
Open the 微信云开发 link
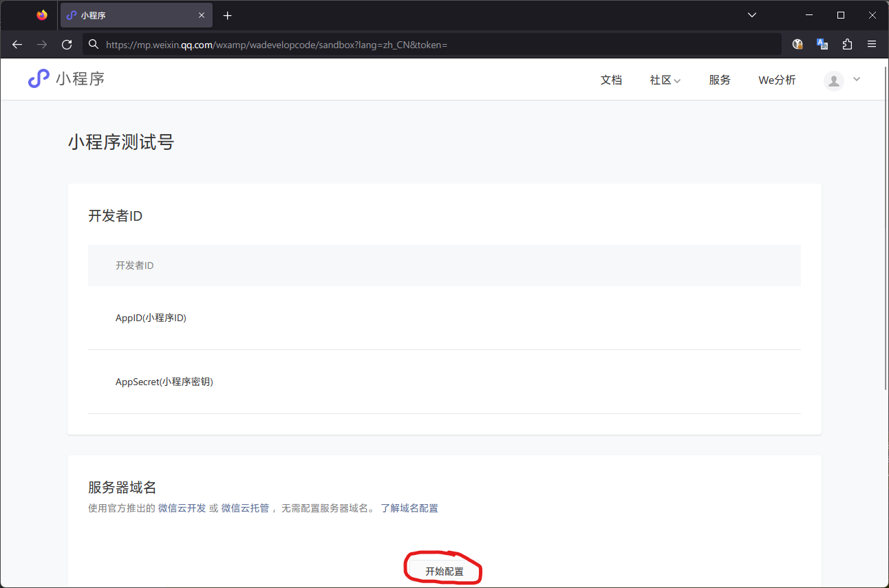click(182, 508)
